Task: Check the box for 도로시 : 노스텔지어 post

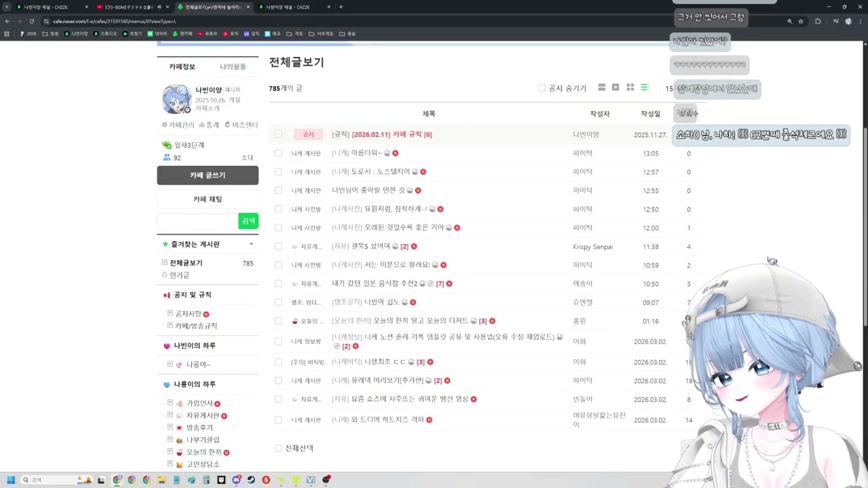Action: click(278, 171)
